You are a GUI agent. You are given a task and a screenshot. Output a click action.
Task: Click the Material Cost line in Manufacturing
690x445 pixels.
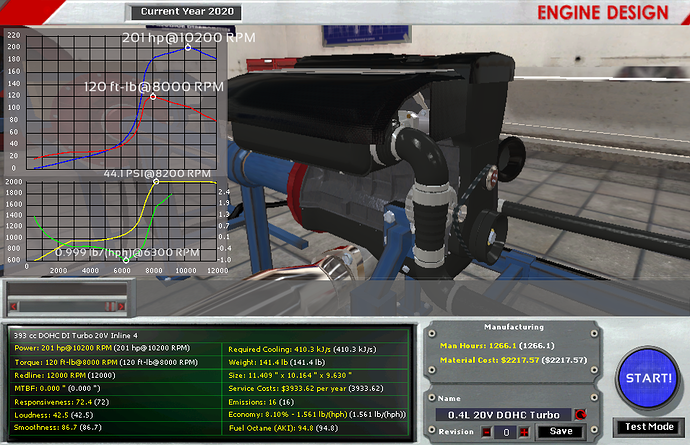[514, 360]
